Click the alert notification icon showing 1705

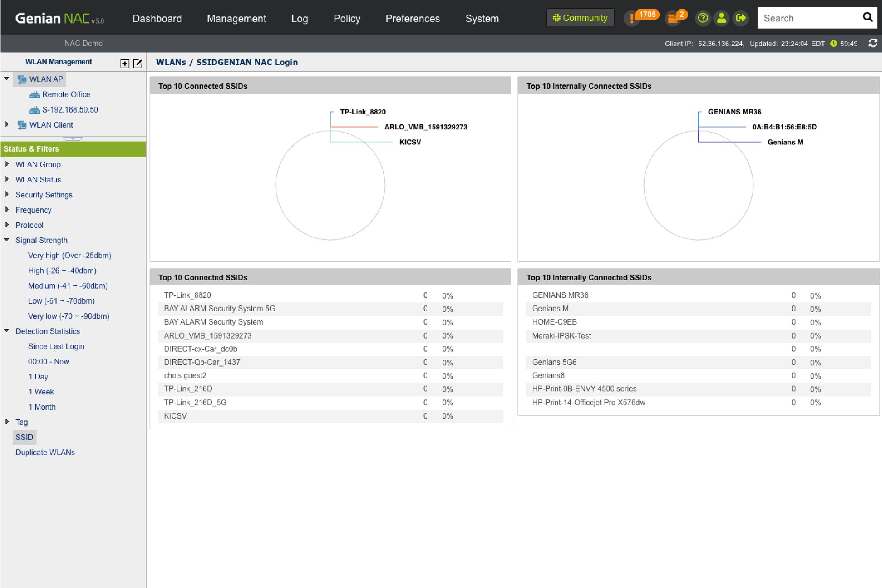pyautogui.click(x=632, y=18)
